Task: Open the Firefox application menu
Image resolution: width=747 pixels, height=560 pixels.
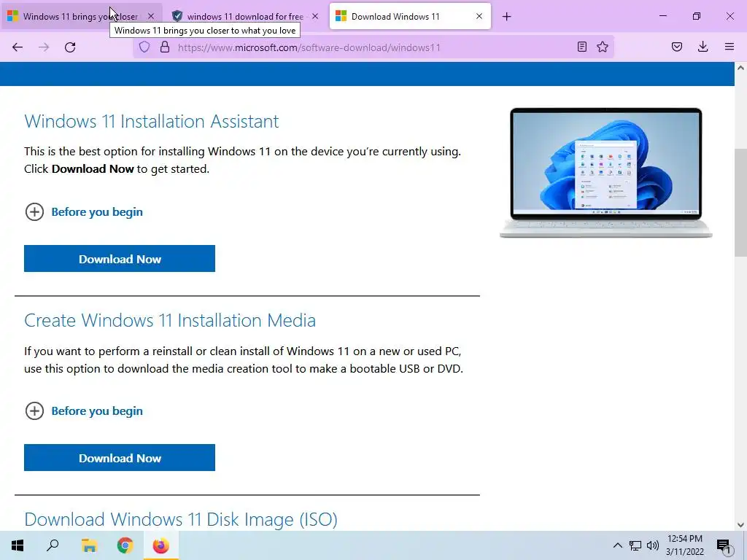Action: pyautogui.click(x=729, y=47)
